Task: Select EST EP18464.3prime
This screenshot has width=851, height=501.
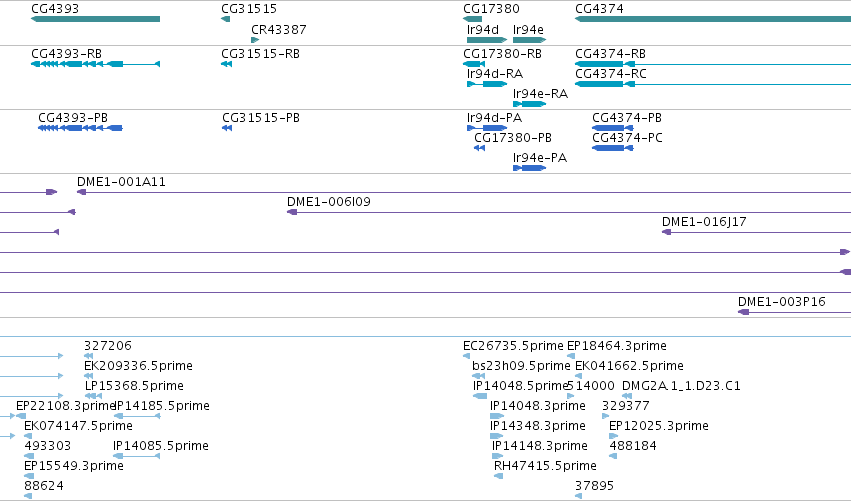Action: tap(617, 346)
